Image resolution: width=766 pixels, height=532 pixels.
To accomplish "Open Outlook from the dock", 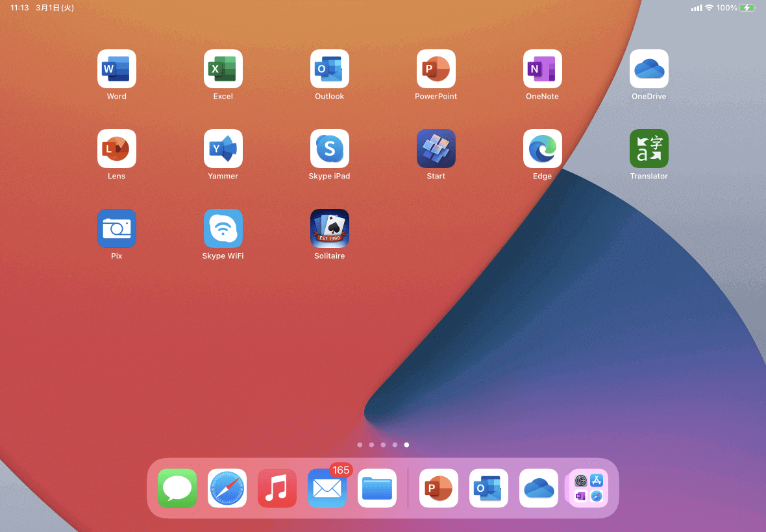I will [x=489, y=488].
